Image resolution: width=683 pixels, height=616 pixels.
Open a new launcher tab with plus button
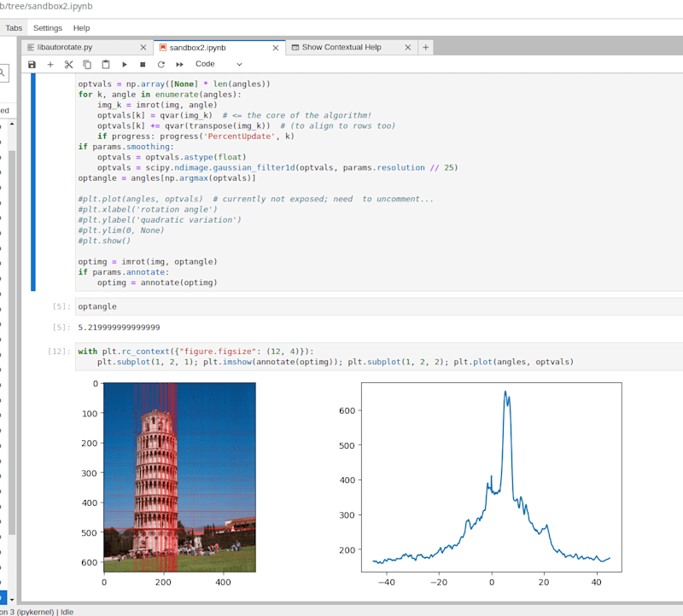[x=425, y=47]
